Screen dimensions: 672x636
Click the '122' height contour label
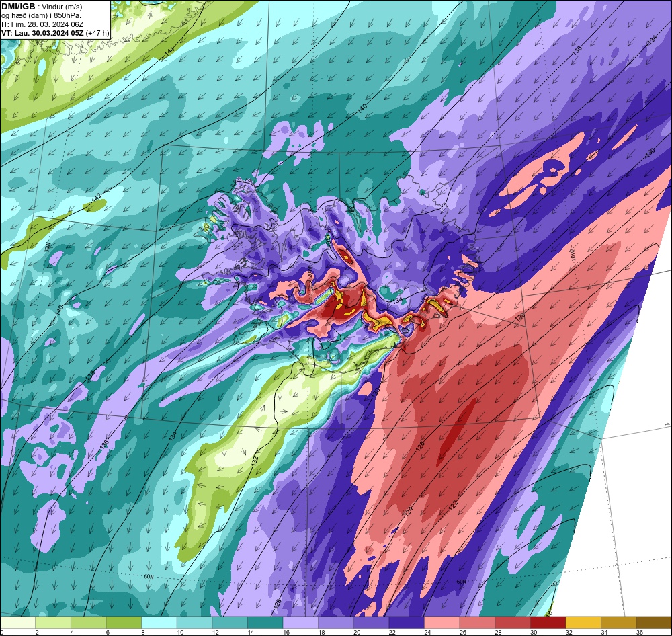454,505
